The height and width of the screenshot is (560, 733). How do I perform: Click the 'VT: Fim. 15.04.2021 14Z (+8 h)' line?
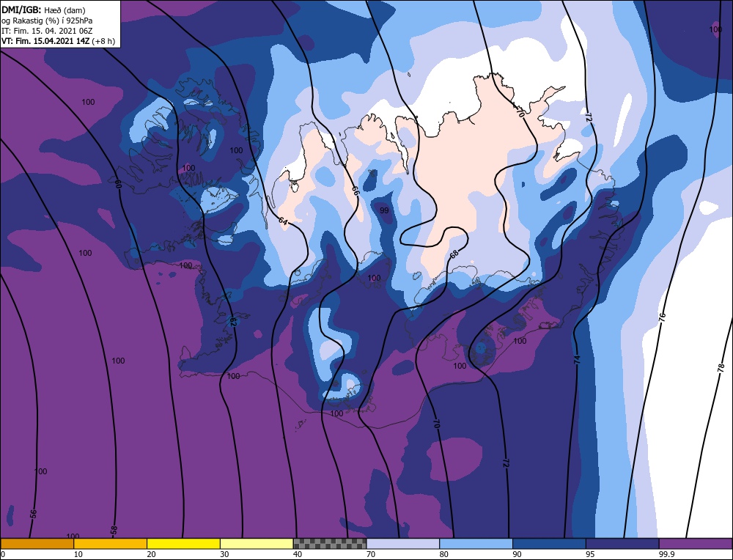point(58,41)
